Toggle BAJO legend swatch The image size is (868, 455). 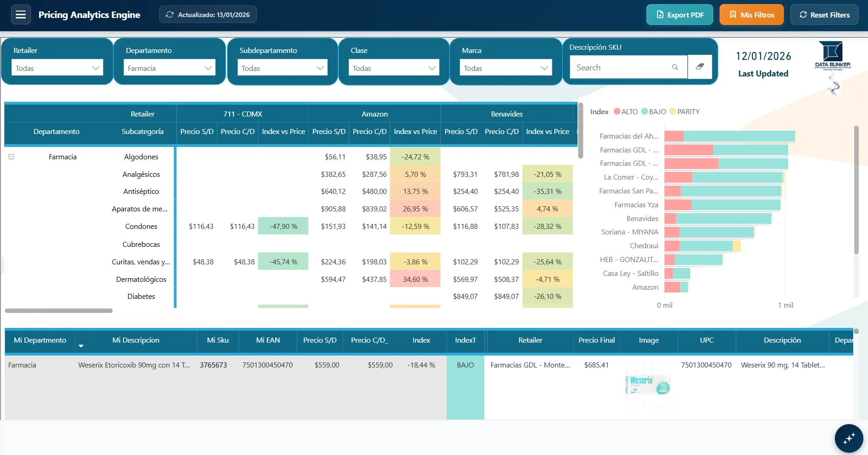[x=645, y=111]
